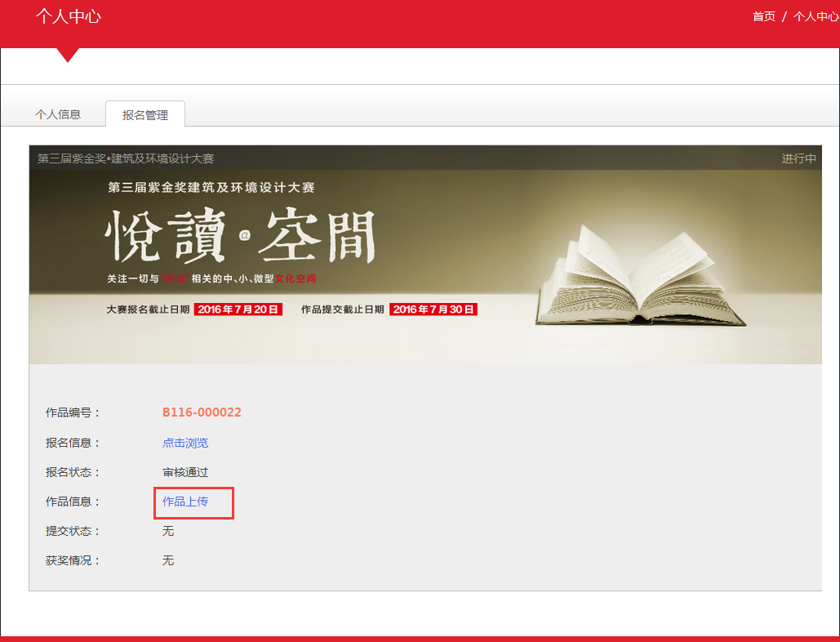The height and width of the screenshot is (642, 840).
Task: Click the 进行中 status label
Action: coord(798,158)
